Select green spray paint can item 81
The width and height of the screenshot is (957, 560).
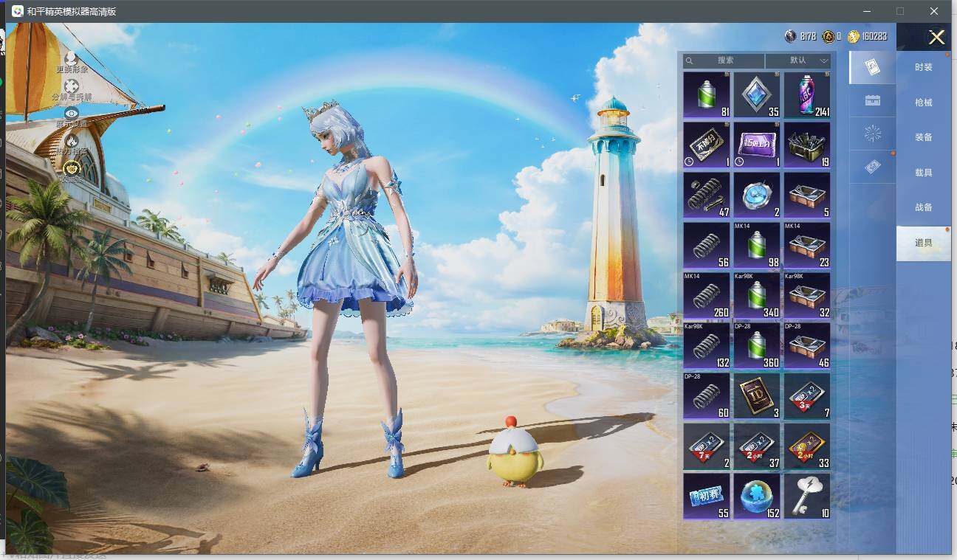(x=707, y=95)
